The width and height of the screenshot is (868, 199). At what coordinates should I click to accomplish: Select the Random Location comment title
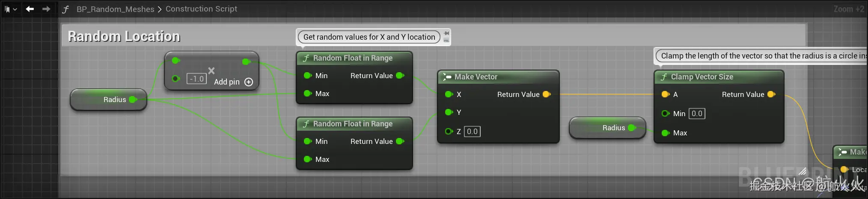(124, 36)
